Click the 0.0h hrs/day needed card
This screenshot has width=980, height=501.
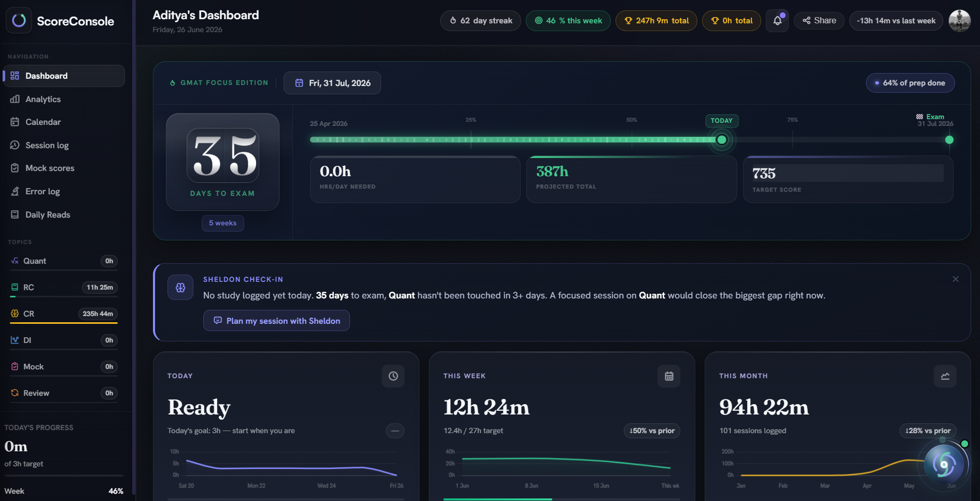point(415,179)
